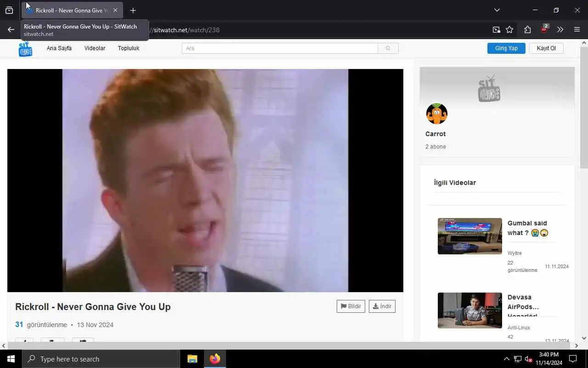Click the search magnifier button
Image resolution: width=588 pixels, height=368 pixels.
pyautogui.click(x=388, y=48)
